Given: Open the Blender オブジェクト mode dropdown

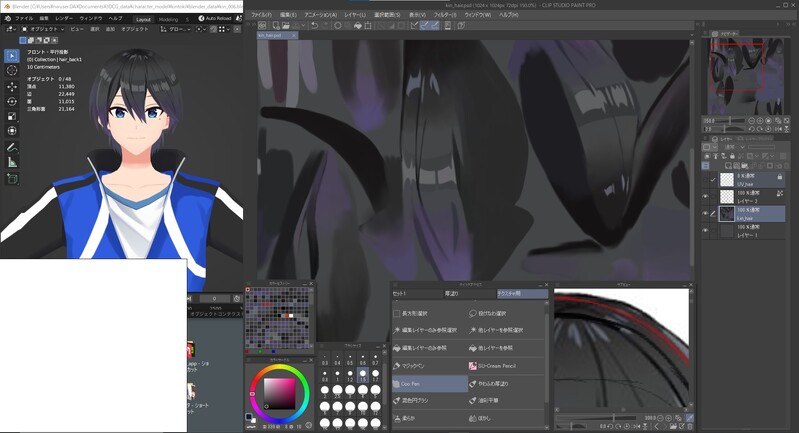Looking at the screenshot, I should click(43, 29).
